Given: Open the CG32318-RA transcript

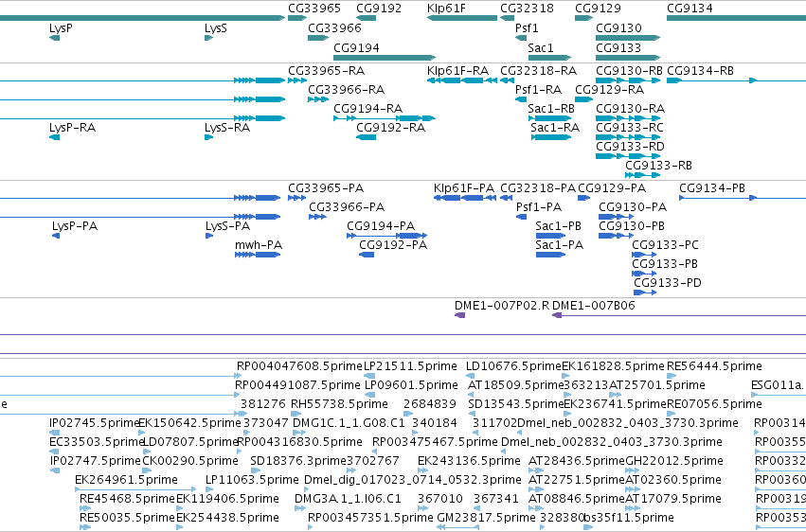Looking at the screenshot, I should 507,80.
